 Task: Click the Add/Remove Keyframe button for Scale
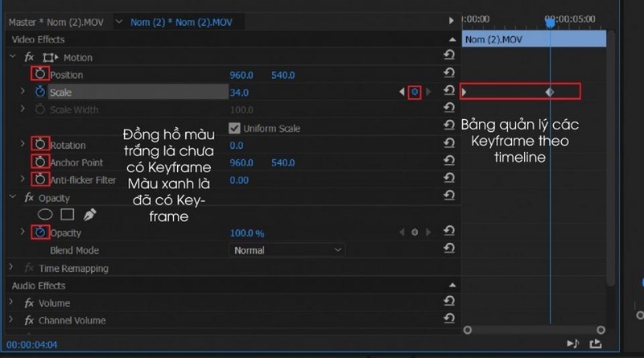coord(415,92)
